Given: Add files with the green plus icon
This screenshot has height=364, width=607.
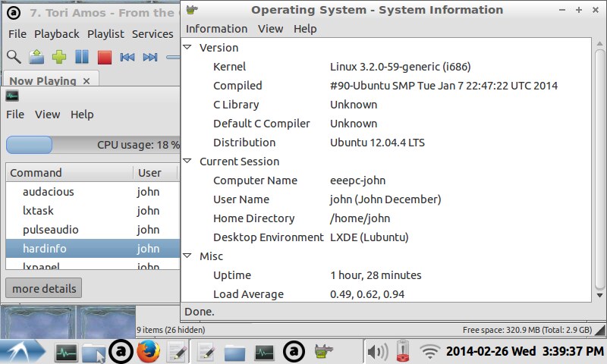Looking at the screenshot, I should [x=59, y=57].
